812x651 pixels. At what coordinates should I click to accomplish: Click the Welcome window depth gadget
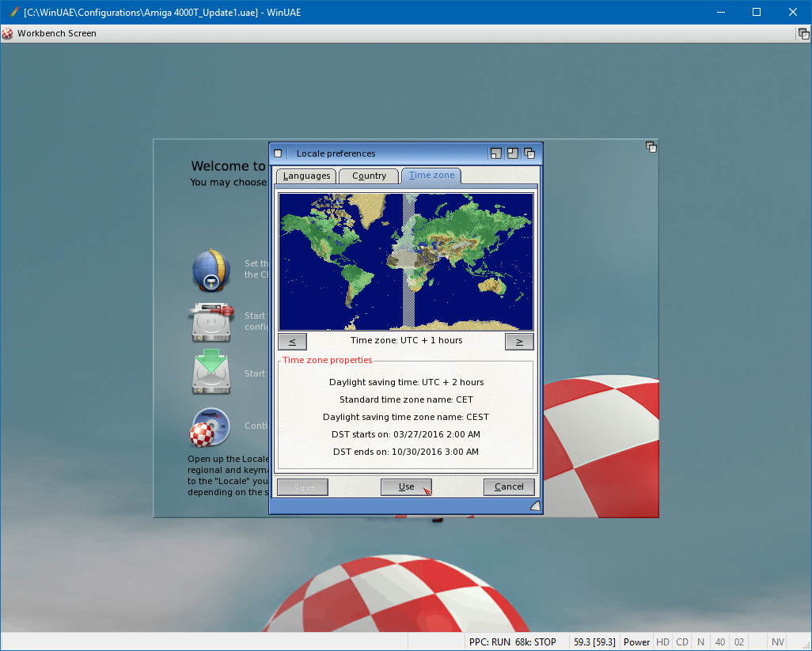click(651, 147)
